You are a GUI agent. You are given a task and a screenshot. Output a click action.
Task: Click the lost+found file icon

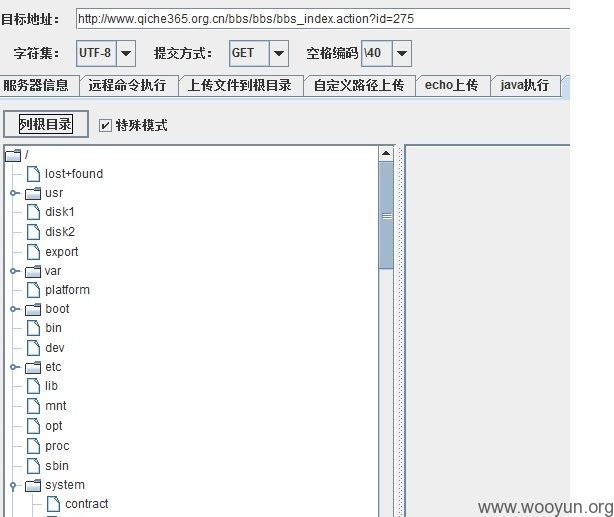click(33, 174)
